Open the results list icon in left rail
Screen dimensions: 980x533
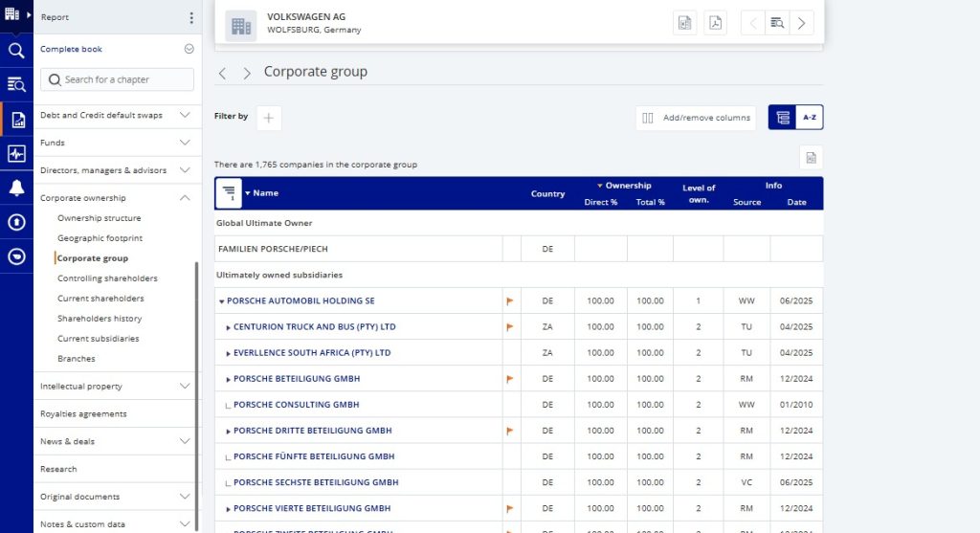coord(16,84)
